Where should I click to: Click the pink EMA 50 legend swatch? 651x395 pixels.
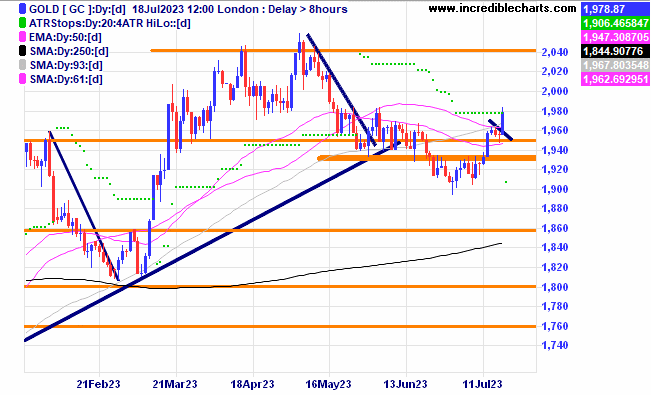(22, 37)
